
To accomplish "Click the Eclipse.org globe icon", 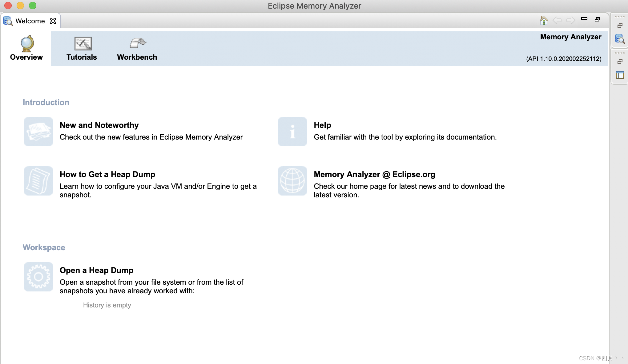I will 292,181.
